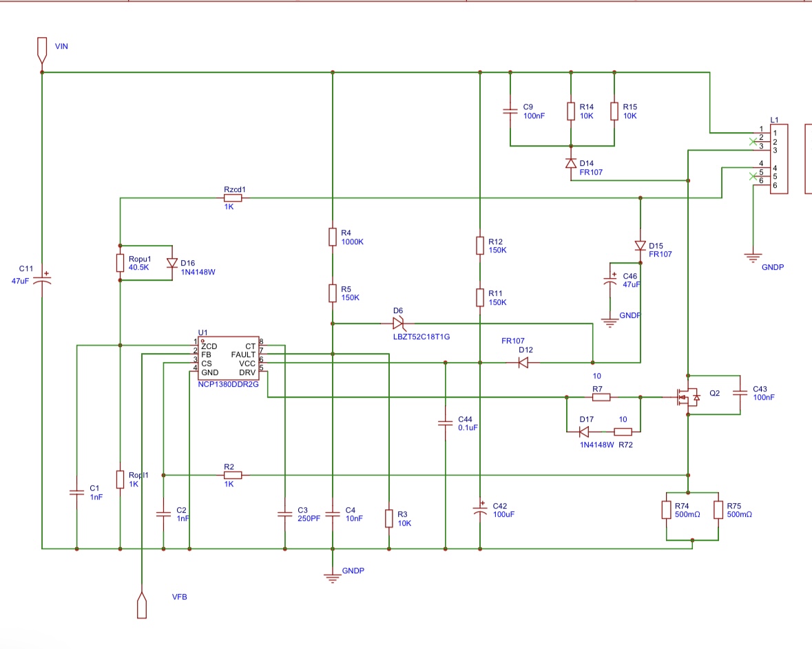812x649 pixels.
Task: Select the C9 100nF capacitor
Action: pyautogui.click(x=510, y=111)
